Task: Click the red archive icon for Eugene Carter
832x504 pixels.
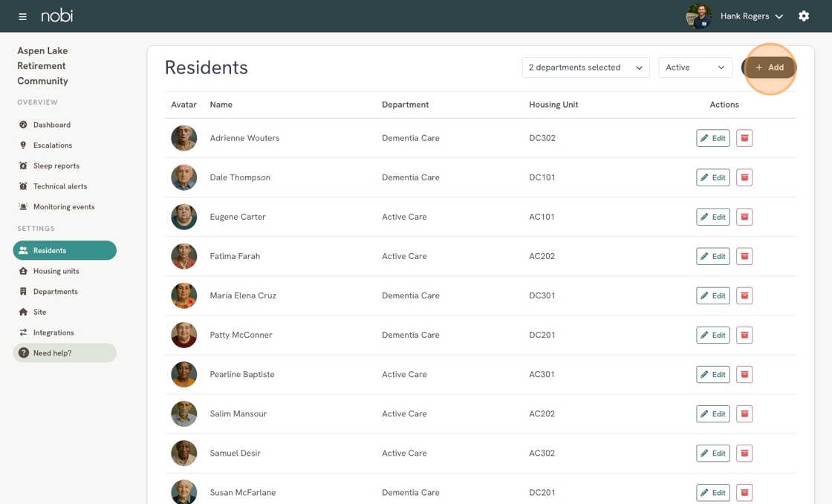Action: [744, 217]
